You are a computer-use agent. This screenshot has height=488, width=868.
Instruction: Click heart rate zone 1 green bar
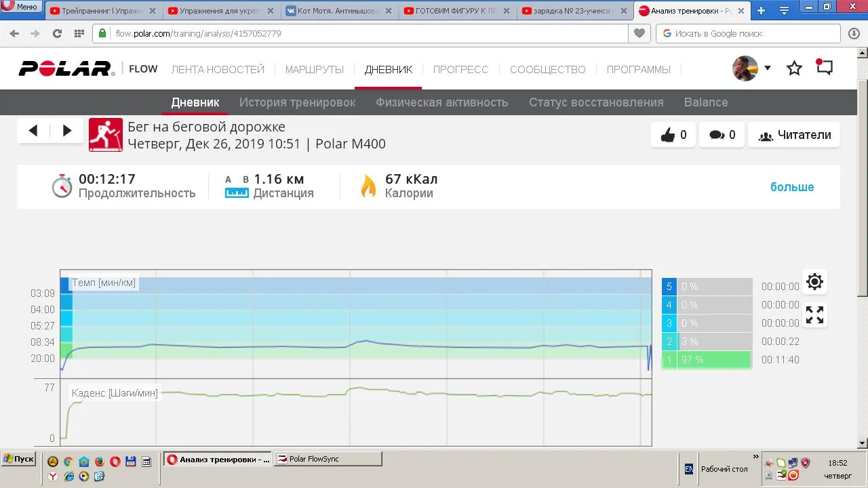click(x=707, y=360)
